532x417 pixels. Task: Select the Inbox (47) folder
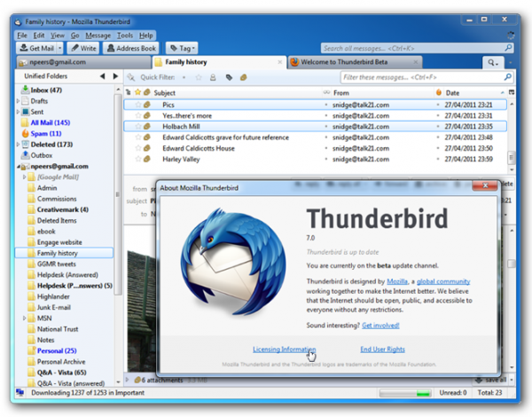(x=46, y=90)
